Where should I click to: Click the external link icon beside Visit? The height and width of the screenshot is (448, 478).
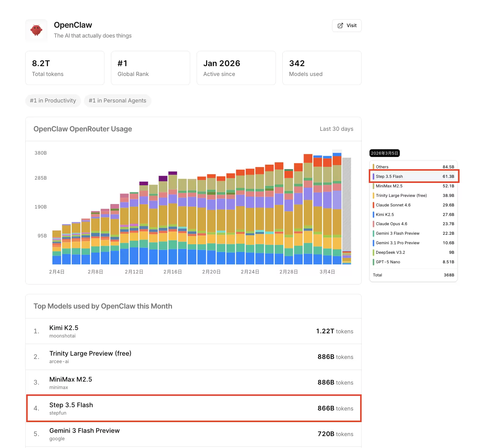pyautogui.click(x=340, y=26)
